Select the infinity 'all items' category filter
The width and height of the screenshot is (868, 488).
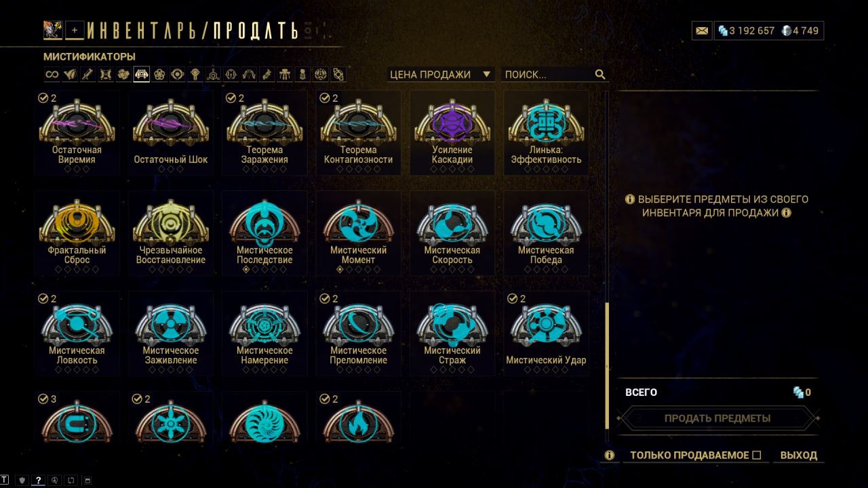pos(52,75)
